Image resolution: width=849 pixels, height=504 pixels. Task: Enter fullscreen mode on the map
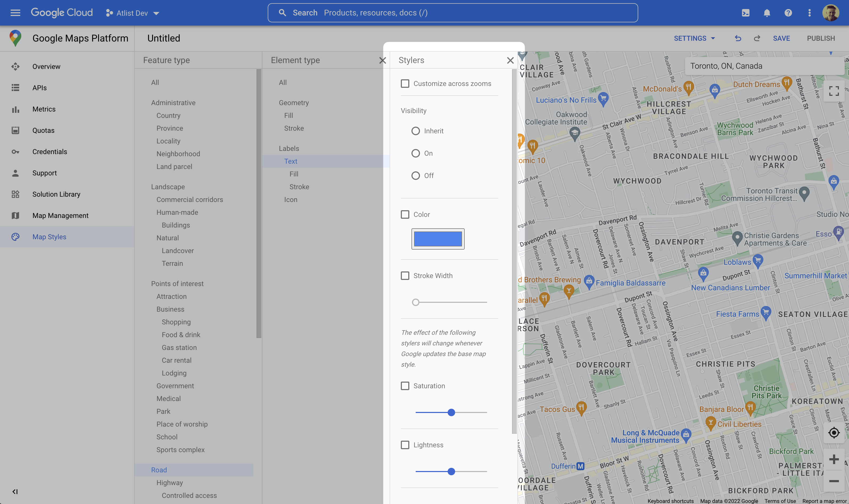tap(834, 91)
